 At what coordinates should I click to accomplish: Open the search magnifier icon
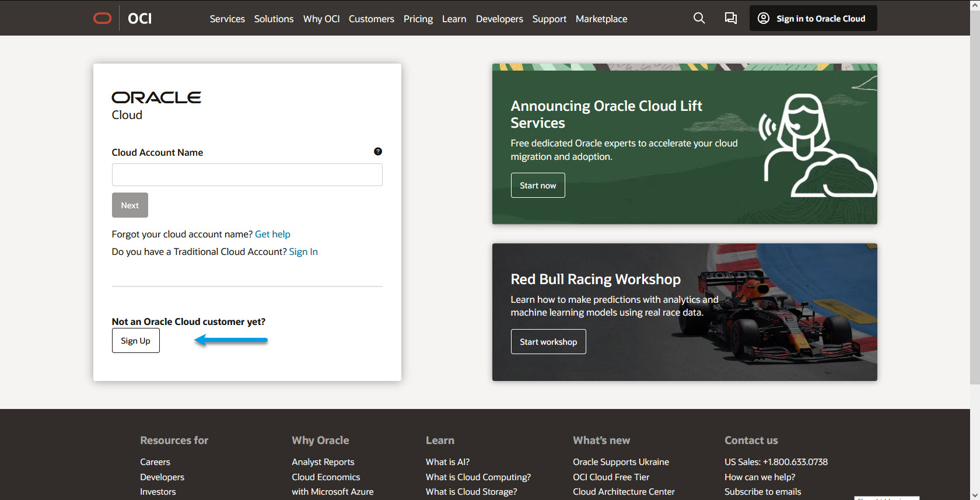699,18
